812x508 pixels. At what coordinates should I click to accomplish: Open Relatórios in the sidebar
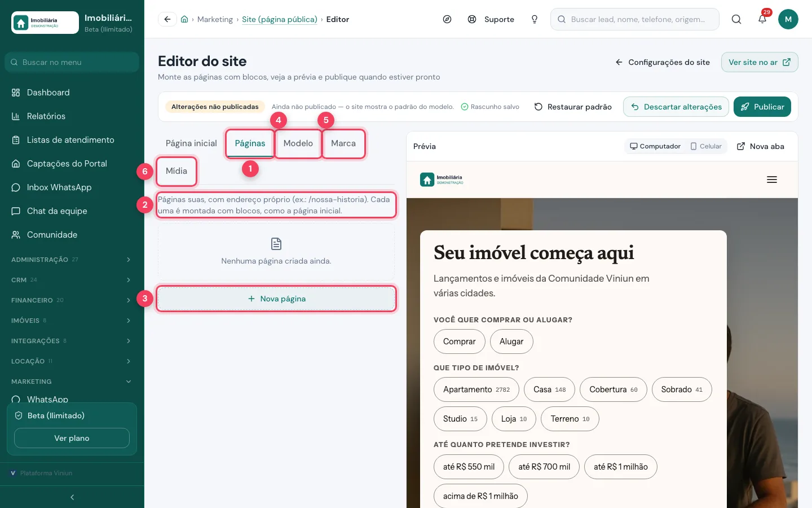72,116
